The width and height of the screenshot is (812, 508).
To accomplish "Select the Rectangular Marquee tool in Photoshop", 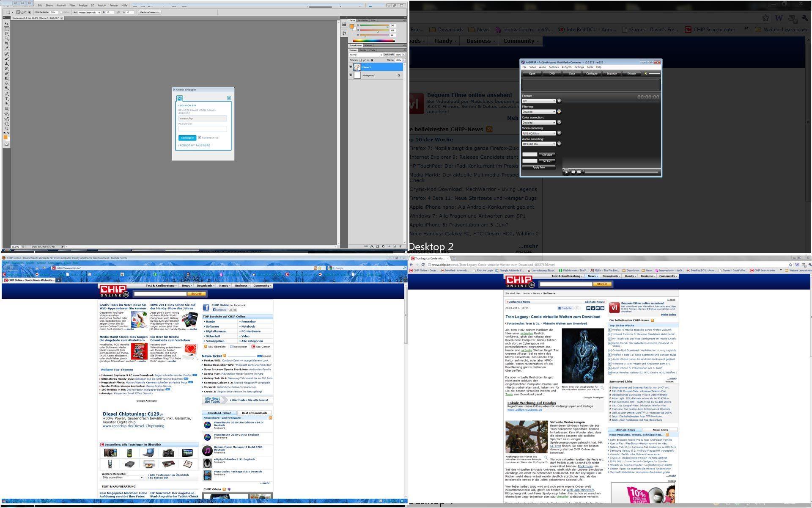I will tap(5, 28).
